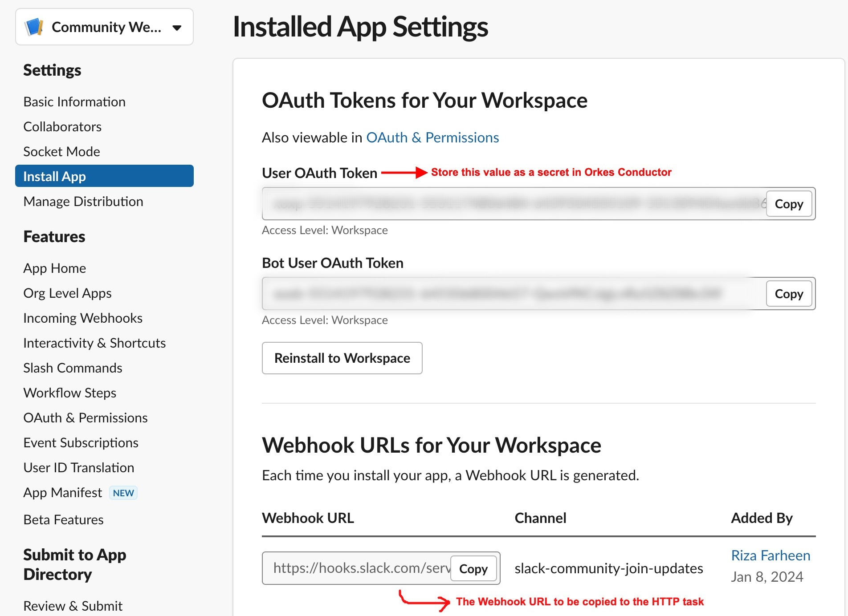The height and width of the screenshot is (616, 848).
Task: Copy the User OAuth Token
Action: 789,204
